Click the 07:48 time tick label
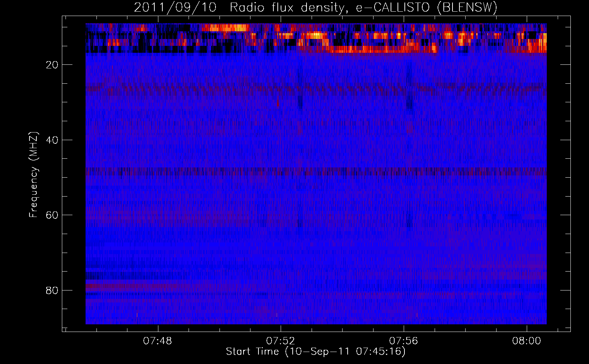 click(158, 341)
